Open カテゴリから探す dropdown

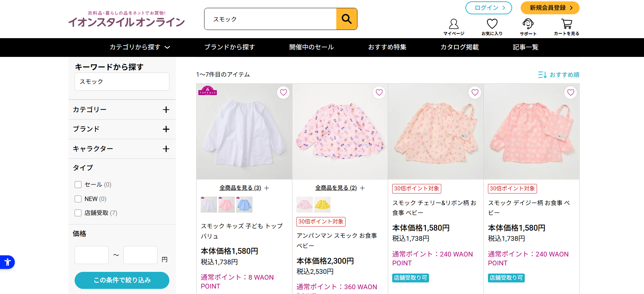140,47
